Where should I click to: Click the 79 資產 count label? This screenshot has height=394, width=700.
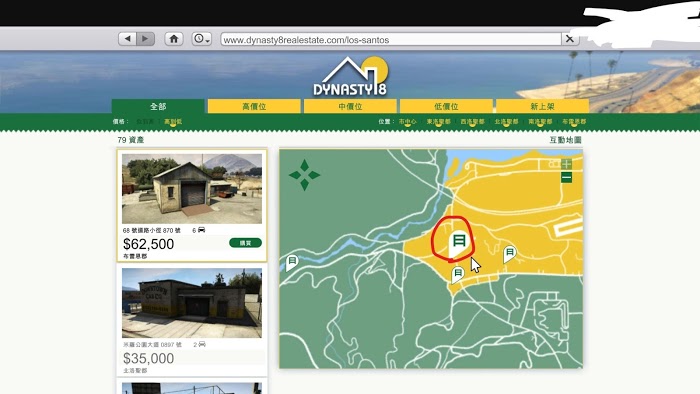pyautogui.click(x=131, y=140)
